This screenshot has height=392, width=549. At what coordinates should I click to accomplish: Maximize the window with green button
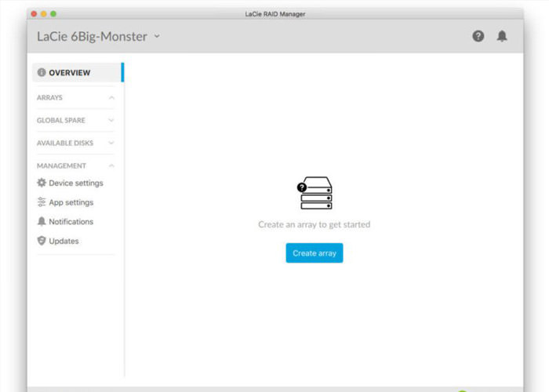[53, 13]
